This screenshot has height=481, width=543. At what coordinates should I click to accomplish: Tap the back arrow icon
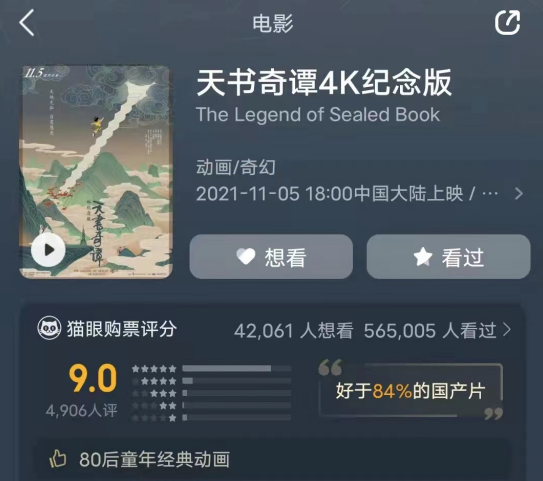pyautogui.click(x=27, y=23)
